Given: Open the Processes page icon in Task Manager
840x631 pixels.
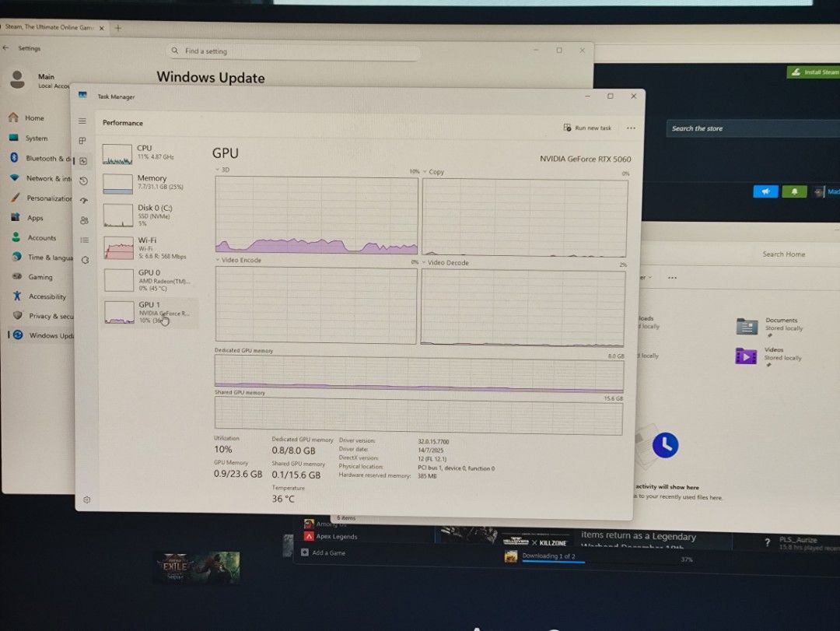Looking at the screenshot, I should pos(82,141).
